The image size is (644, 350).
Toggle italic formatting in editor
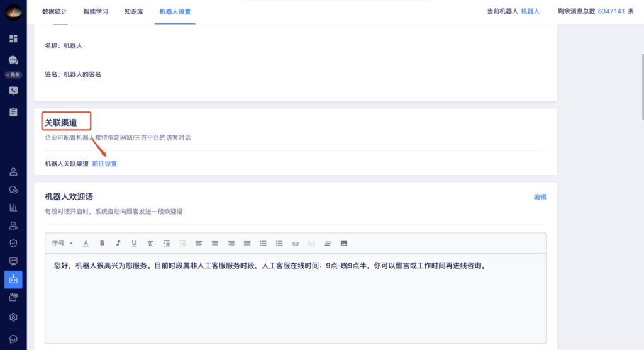pyautogui.click(x=118, y=244)
